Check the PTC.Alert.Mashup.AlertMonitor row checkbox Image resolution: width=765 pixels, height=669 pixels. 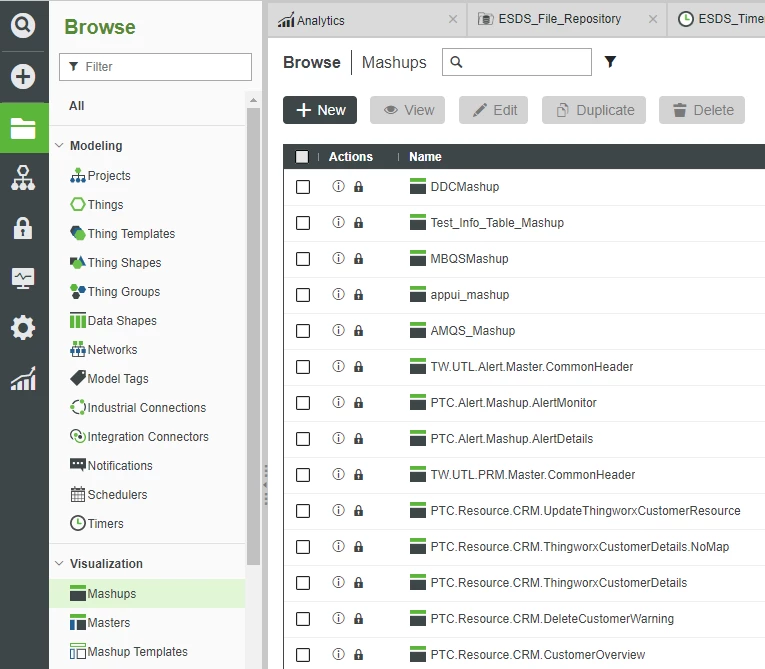[x=303, y=403]
